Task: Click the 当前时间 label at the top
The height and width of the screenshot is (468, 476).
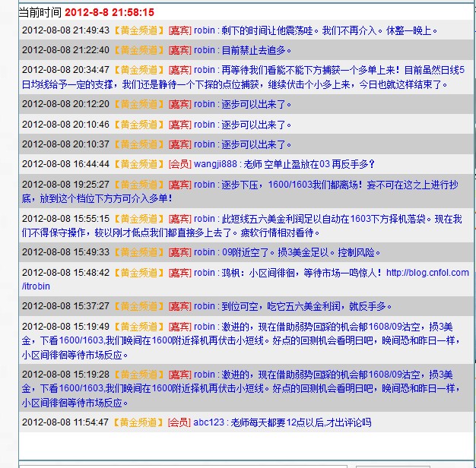Action: coord(40,12)
